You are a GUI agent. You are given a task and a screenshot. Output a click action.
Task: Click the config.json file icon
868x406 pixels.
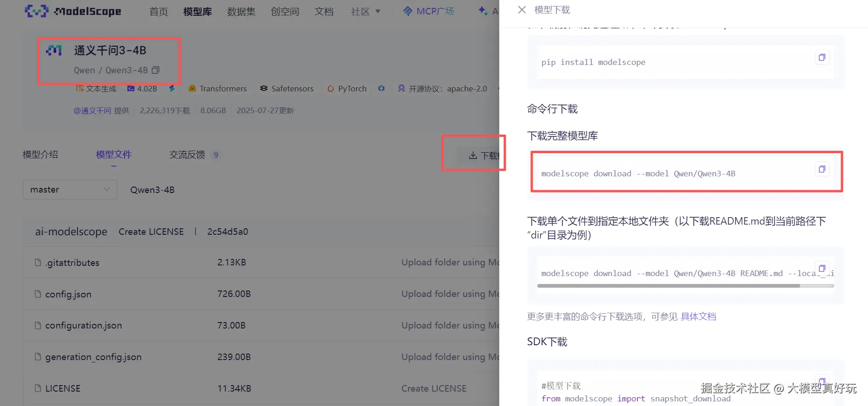click(x=38, y=294)
